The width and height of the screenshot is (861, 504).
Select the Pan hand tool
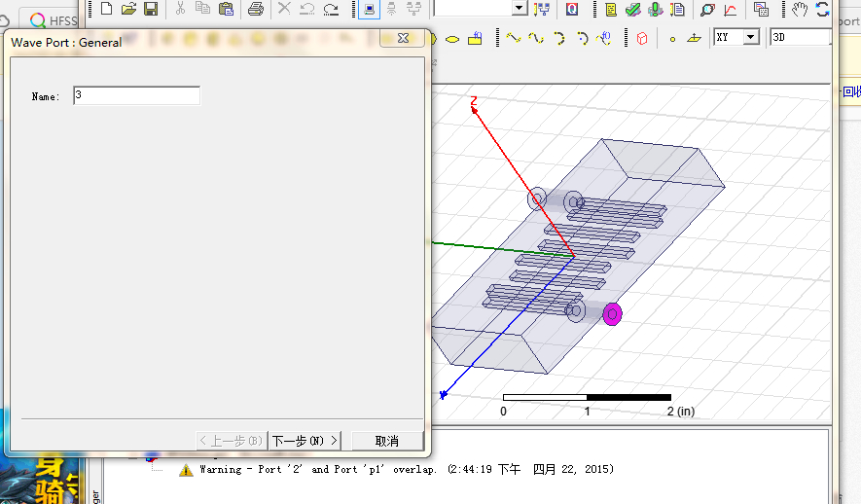tap(800, 9)
